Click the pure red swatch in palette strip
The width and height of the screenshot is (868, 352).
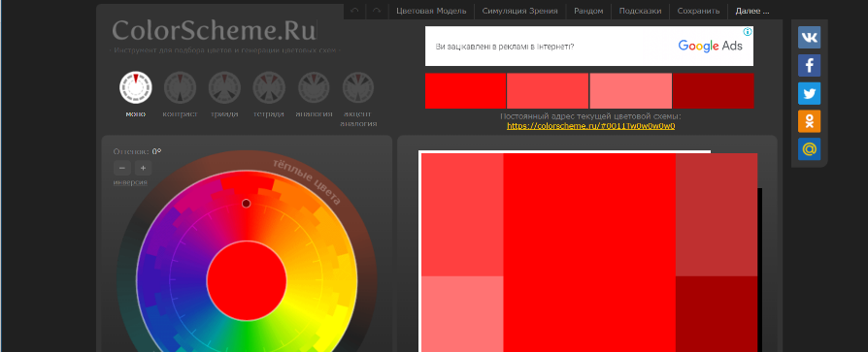[465, 90]
